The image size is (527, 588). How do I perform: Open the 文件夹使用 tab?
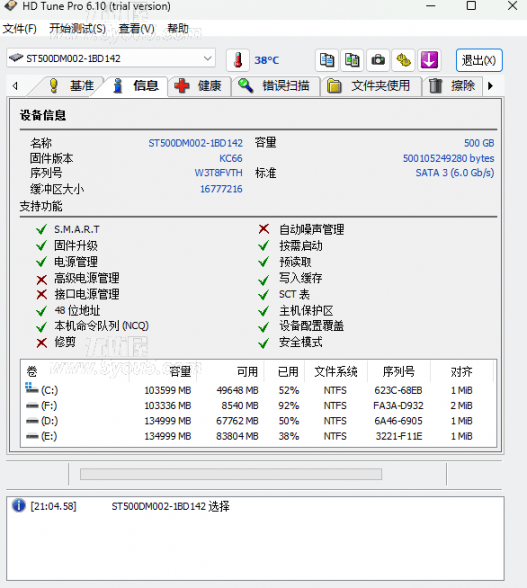(371, 86)
